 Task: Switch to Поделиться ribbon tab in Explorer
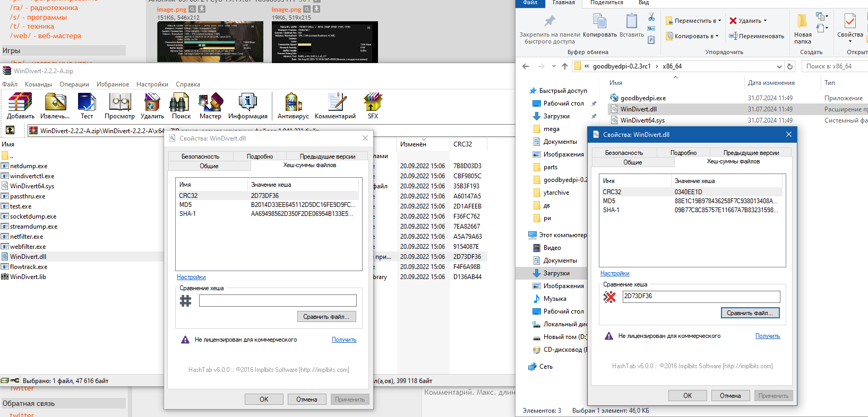coord(607,3)
